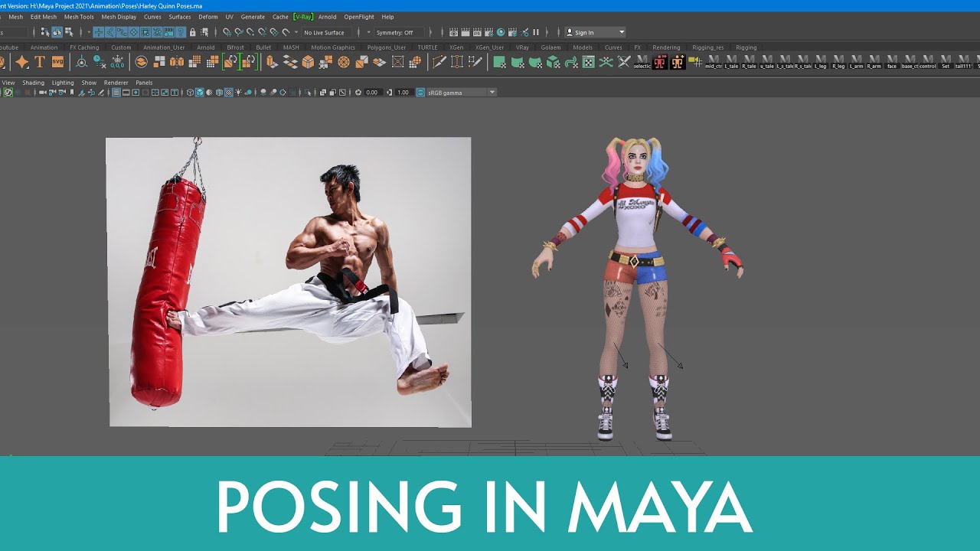980x551 pixels.
Task: Click the Lock selection padlock icon
Action: [x=192, y=32]
